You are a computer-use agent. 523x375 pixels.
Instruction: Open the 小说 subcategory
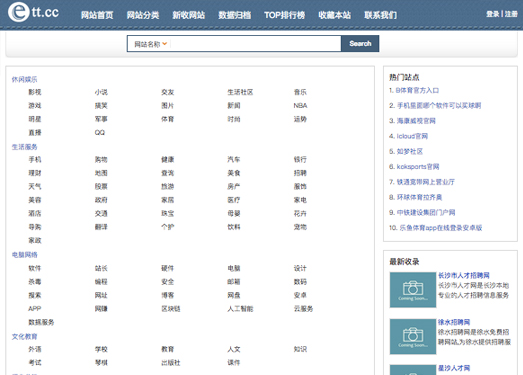pyautogui.click(x=101, y=92)
